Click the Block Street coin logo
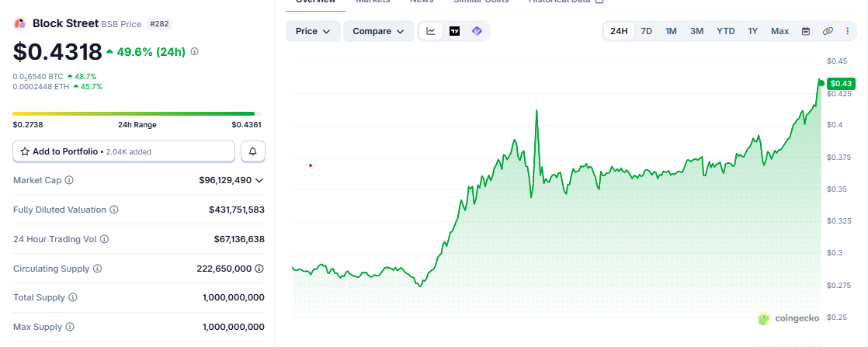The height and width of the screenshot is (347, 868). tap(20, 23)
